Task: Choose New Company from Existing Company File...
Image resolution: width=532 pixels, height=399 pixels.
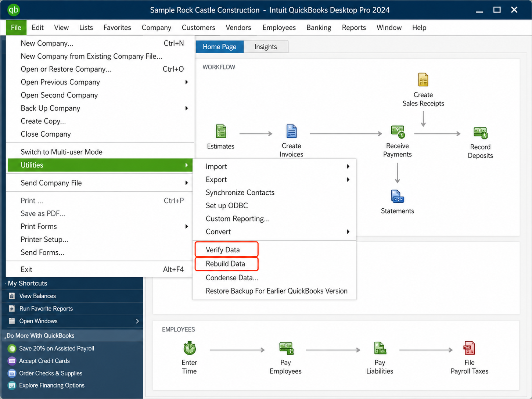Action: pos(100,56)
